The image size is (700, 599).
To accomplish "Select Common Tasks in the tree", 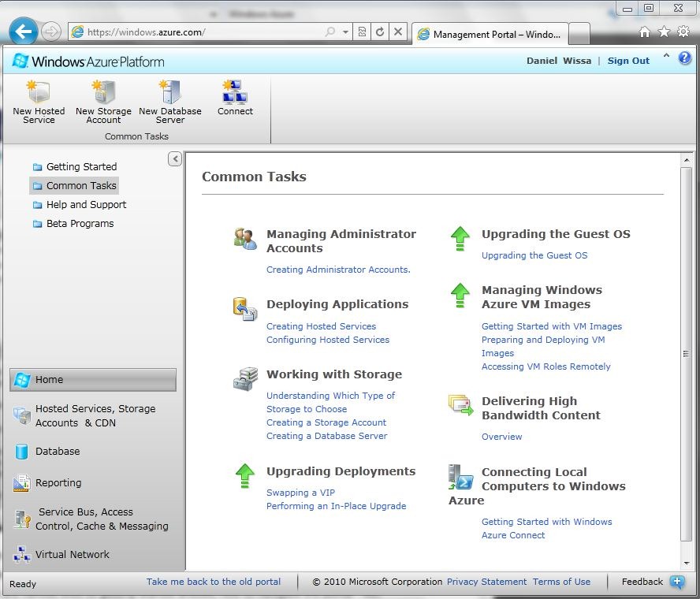I will coord(74,186).
